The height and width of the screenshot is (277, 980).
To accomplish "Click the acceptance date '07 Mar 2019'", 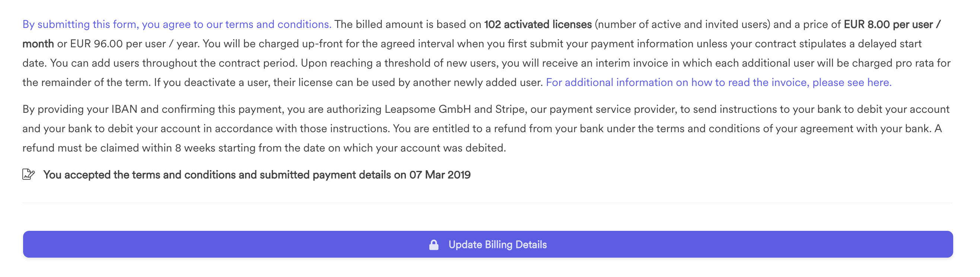I will click(x=440, y=175).
